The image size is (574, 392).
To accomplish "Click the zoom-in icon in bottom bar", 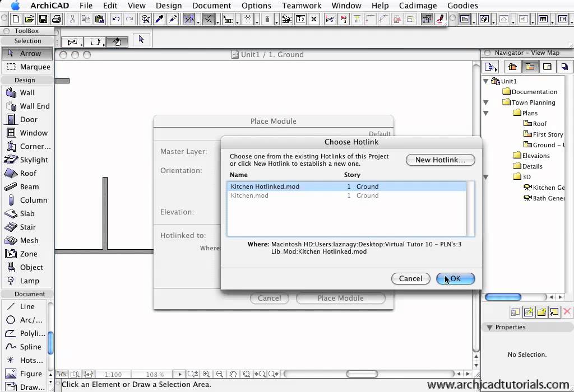I will pos(206,374).
